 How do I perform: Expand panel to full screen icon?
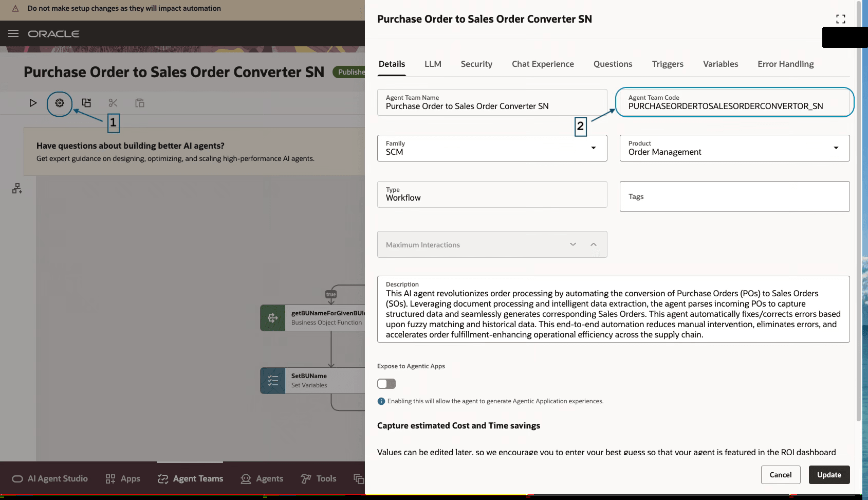[841, 19]
